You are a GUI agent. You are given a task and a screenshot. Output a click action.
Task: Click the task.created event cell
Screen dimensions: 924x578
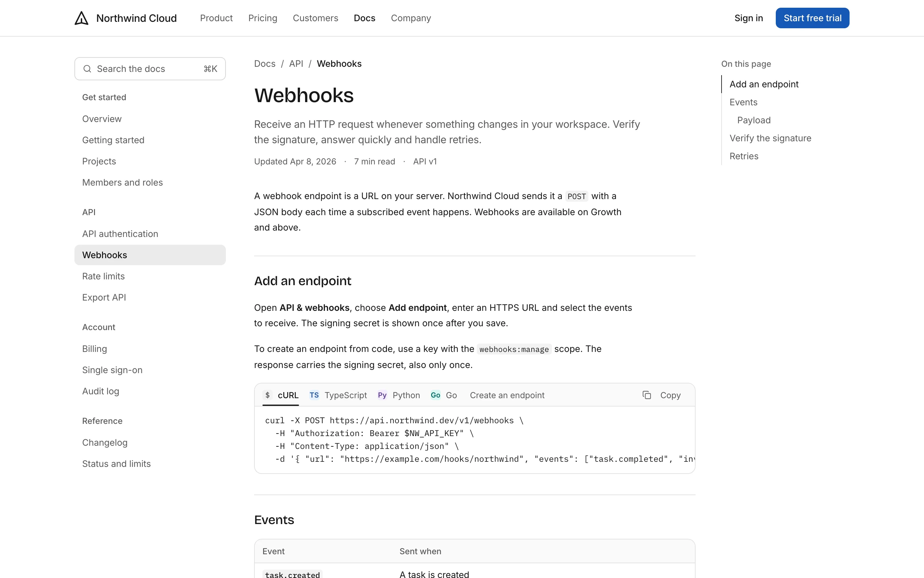(293, 574)
